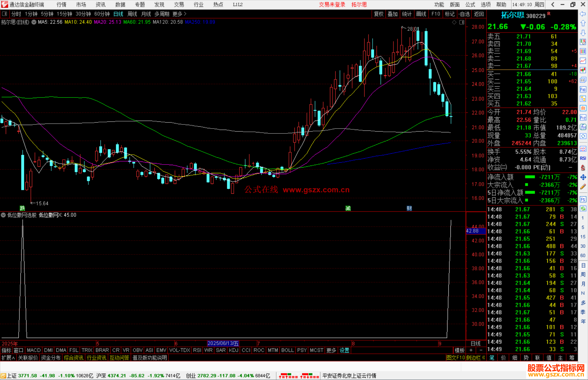Click the panel layout icon left of 分时

[4, 14]
